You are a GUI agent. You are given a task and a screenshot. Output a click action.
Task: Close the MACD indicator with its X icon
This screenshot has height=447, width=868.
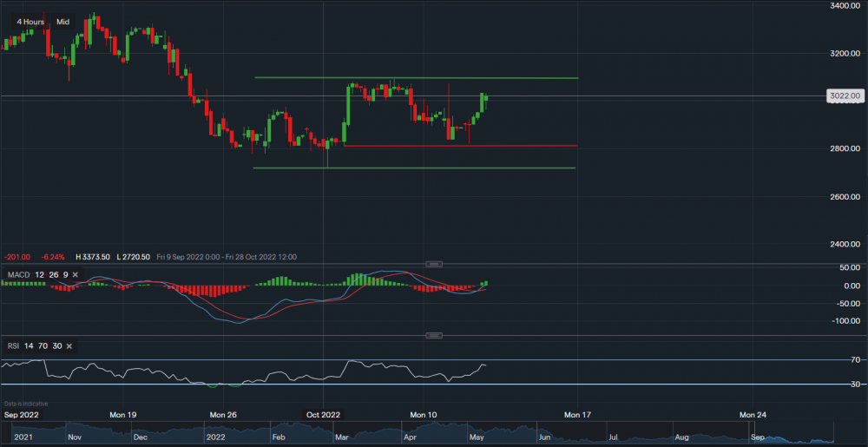point(75,275)
